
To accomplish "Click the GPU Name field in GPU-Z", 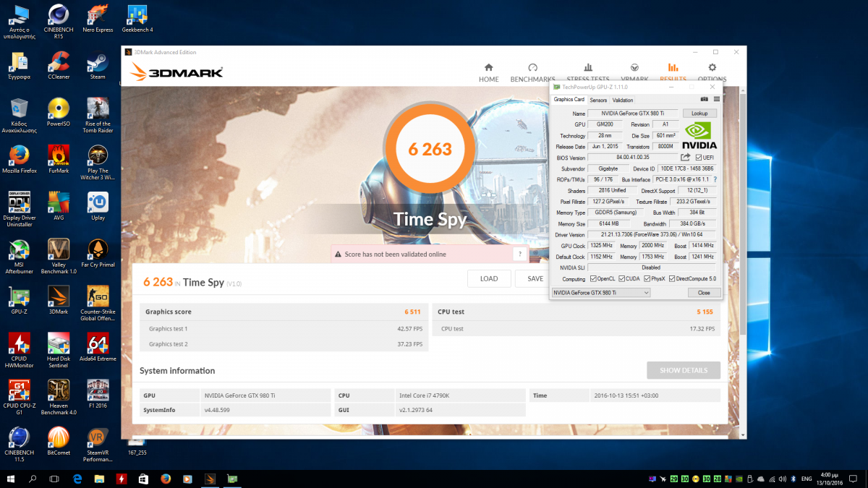I will click(x=633, y=114).
